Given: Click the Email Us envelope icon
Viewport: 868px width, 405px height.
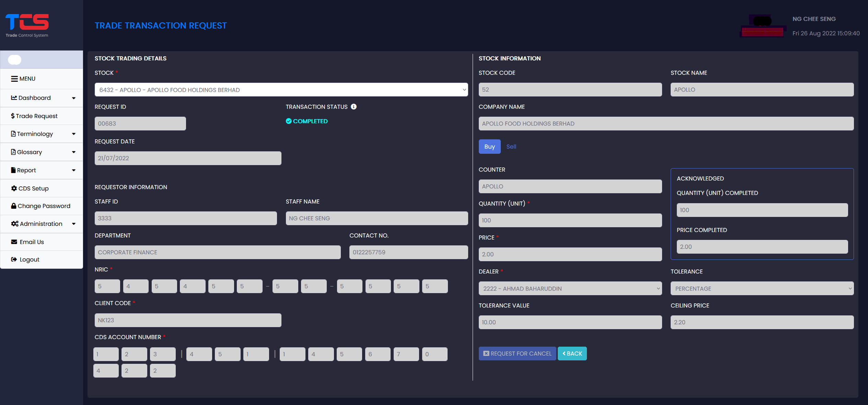Looking at the screenshot, I should (14, 242).
